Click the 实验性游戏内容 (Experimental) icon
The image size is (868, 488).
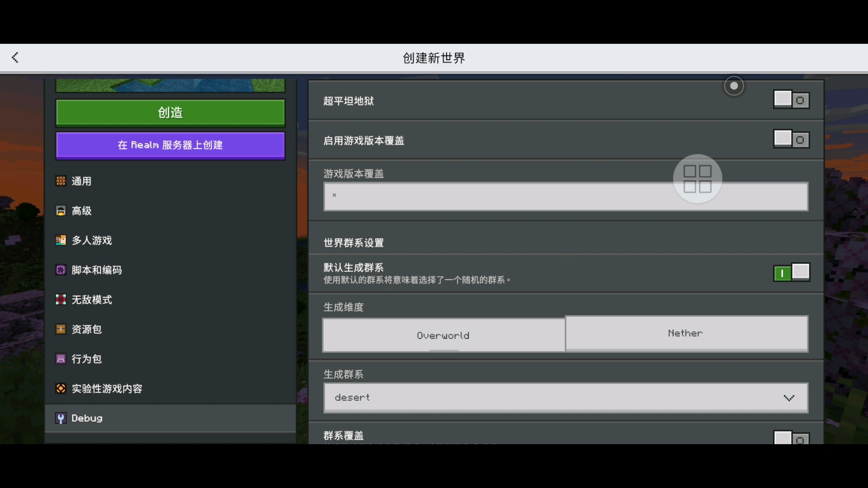pos(61,388)
